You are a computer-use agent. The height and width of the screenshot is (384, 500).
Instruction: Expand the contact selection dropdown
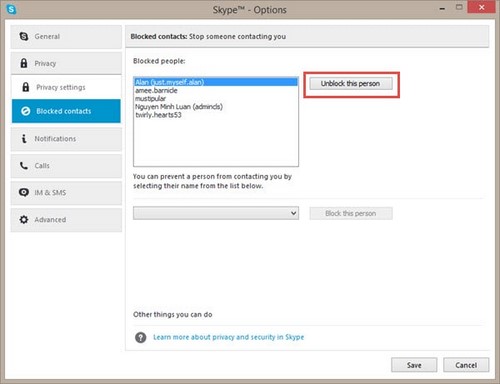point(216,213)
